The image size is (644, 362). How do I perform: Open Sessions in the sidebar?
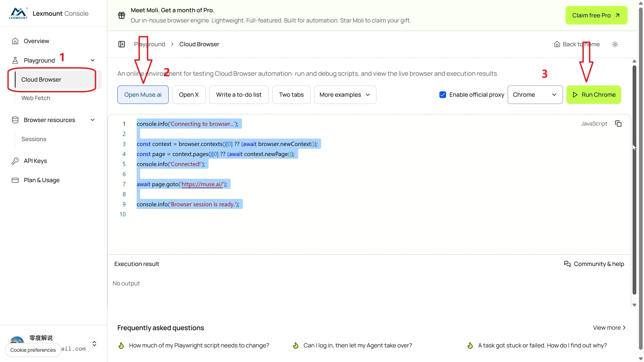point(34,139)
